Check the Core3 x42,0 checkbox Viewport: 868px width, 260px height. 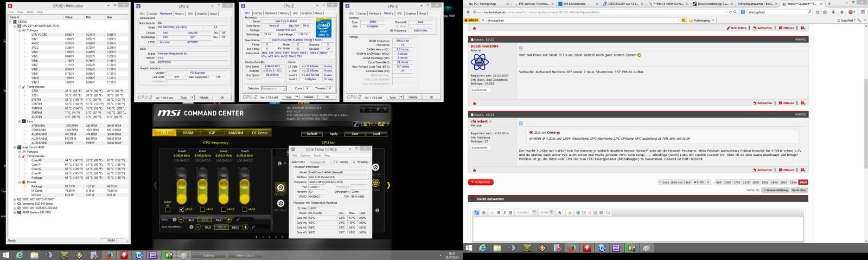(x=244, y=209)
